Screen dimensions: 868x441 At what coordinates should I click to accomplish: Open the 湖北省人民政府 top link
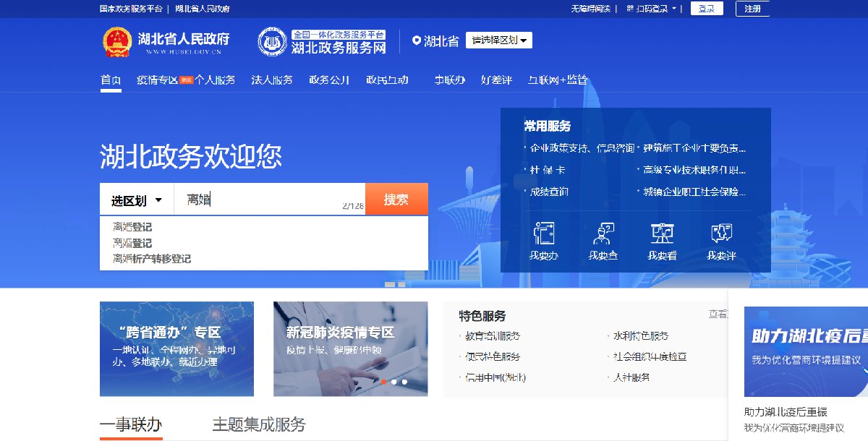[x=203, y=9]
